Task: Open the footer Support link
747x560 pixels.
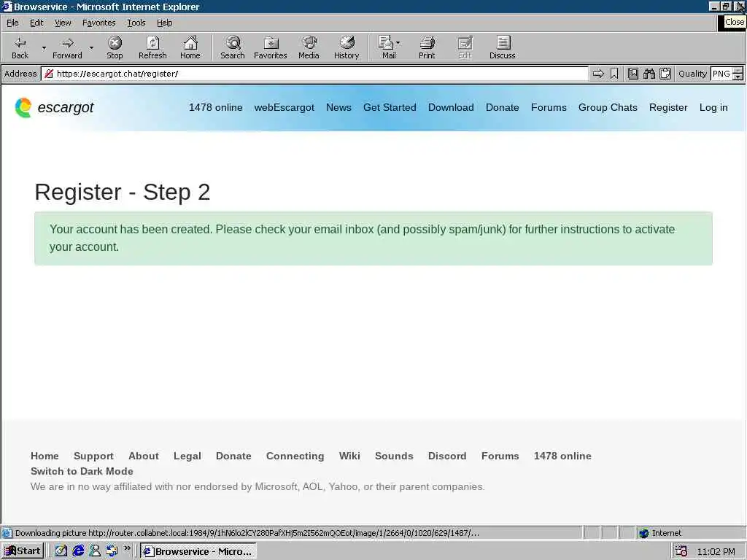Action: point(93,456)
